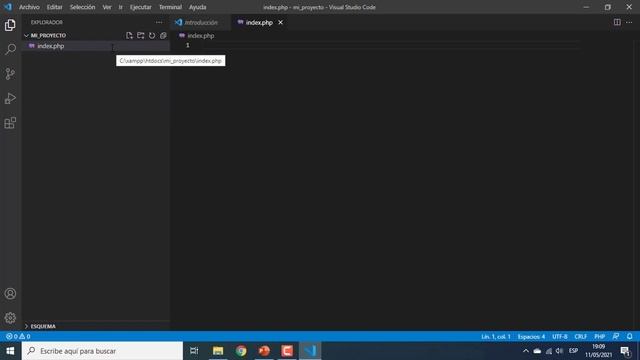640x360 pixels.
Task: Create a new folder in MI_PROYECTO
Action: [140, 36]
